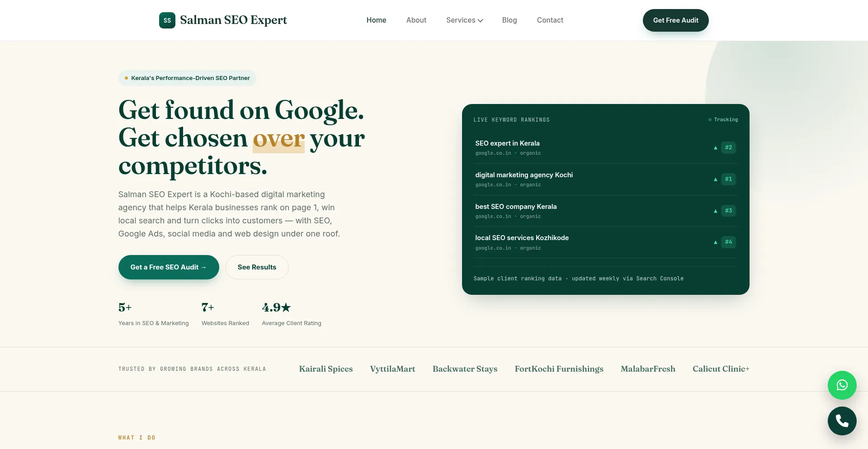The width and height of the screenshot is (868, 449).
Task: Click the See Results button
Action: pos(257,267)
